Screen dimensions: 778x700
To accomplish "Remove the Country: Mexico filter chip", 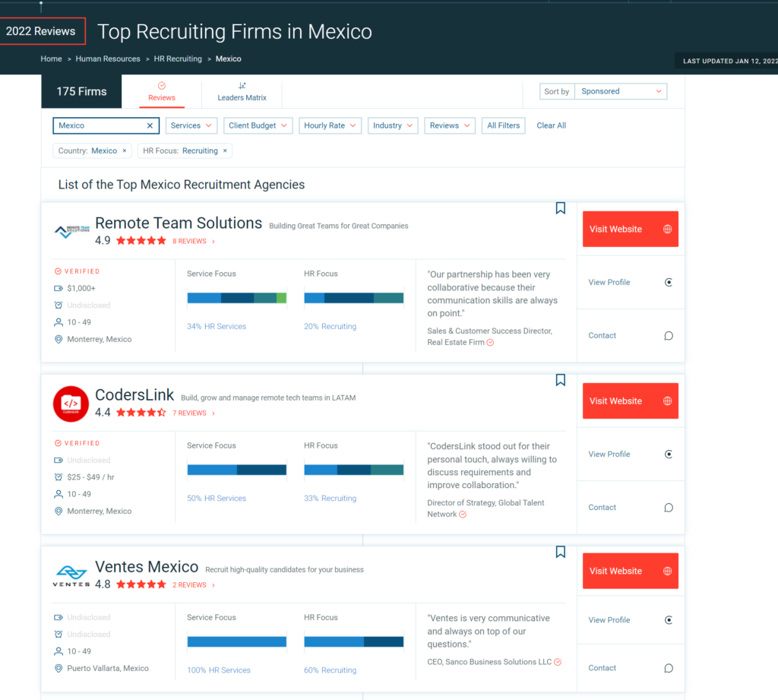I will click(125, 150).
